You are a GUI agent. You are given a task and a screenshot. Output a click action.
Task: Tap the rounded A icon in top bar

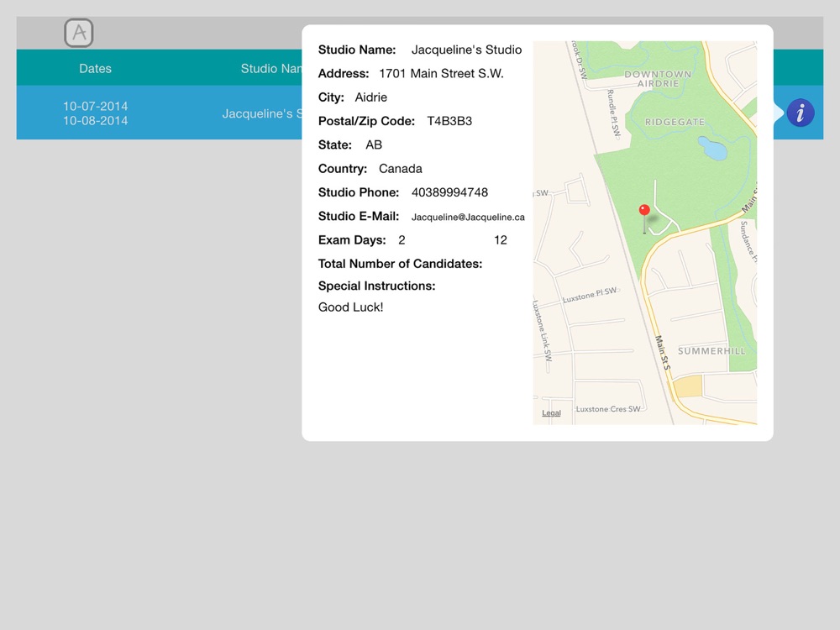(x=79, y=33)
